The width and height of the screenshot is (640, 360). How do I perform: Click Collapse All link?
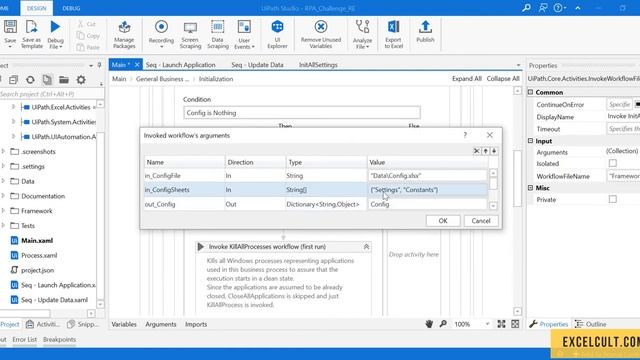pyautogui.click(x=503, y=79)
